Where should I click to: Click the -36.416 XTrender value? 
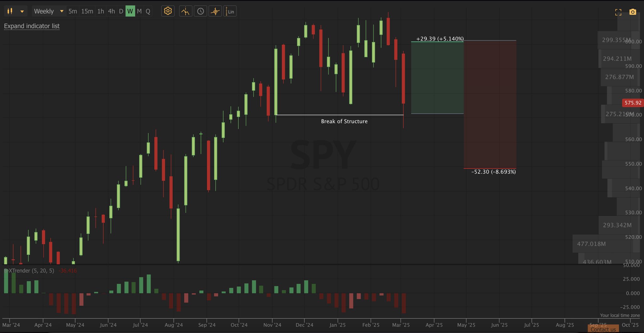tap(68, 271)
